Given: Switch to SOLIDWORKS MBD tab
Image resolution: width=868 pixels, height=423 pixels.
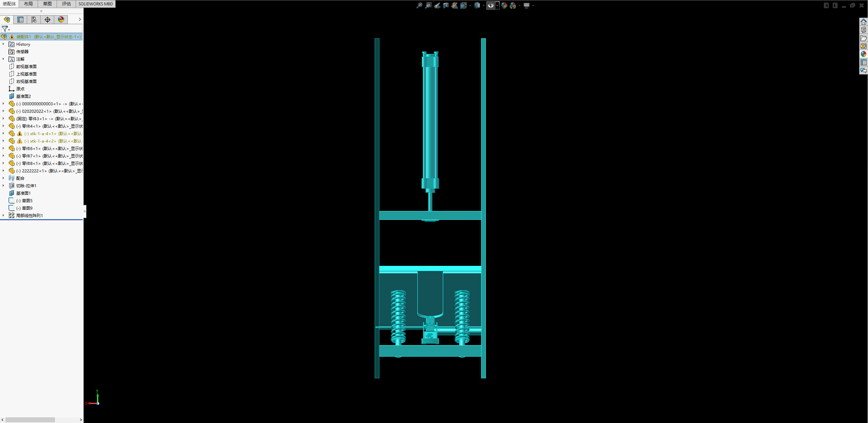Looking at the screenshot, I should pos(96,4).
